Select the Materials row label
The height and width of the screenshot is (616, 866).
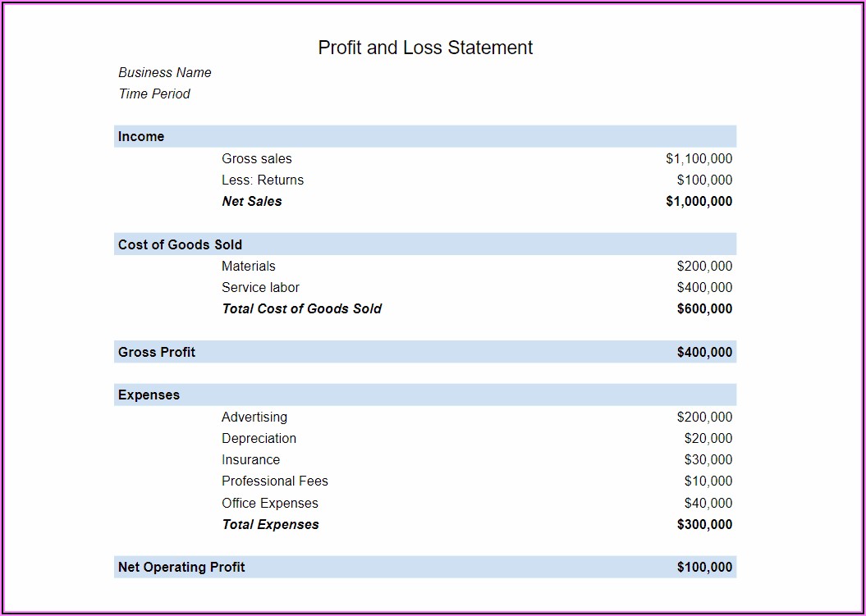click(249, 266)
